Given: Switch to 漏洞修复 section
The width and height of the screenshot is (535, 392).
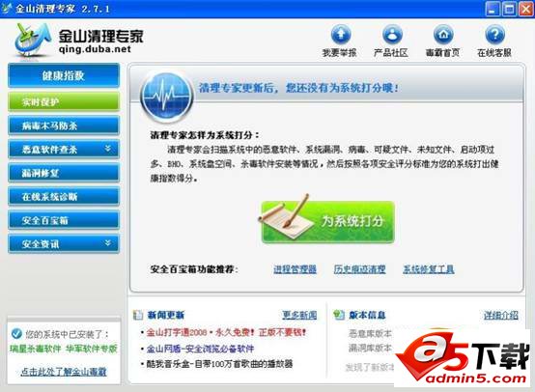Looking at the screenshot, I should (64, 173).
